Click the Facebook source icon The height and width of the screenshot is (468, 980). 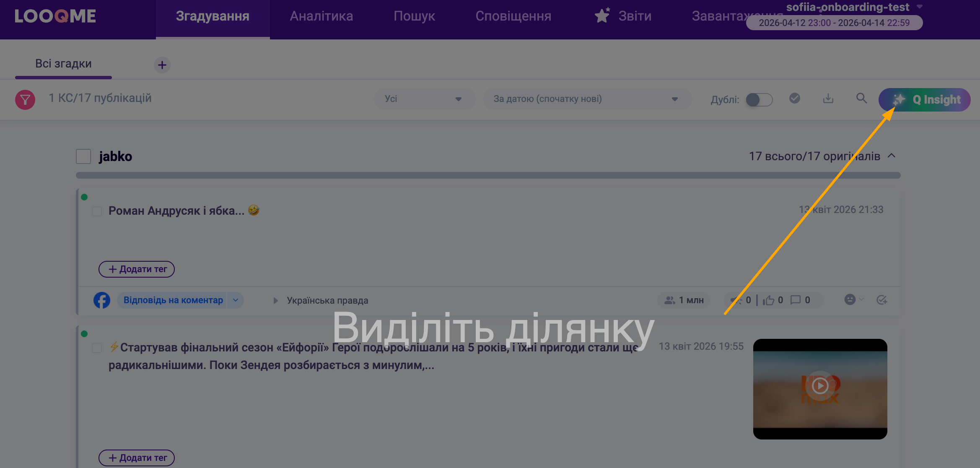point(102,300)
